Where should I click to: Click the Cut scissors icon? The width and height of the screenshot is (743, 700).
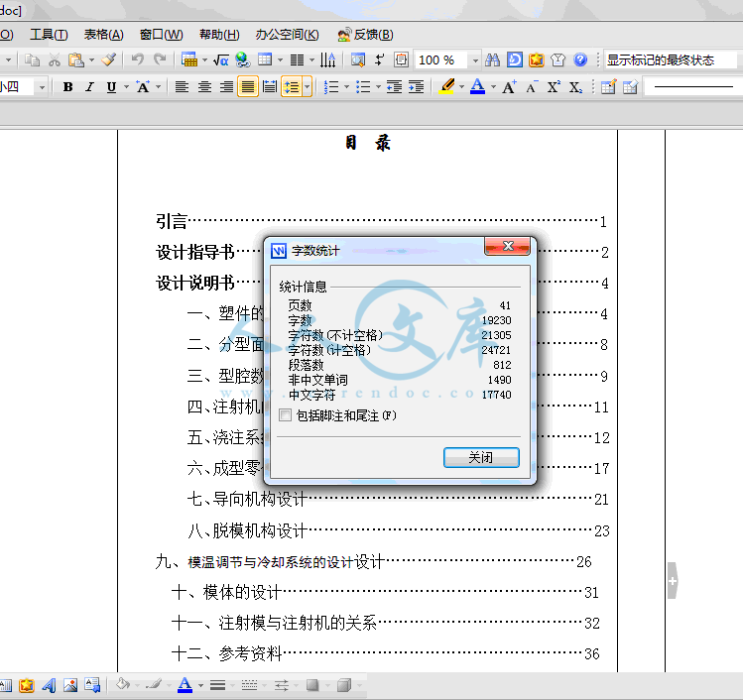54,60
